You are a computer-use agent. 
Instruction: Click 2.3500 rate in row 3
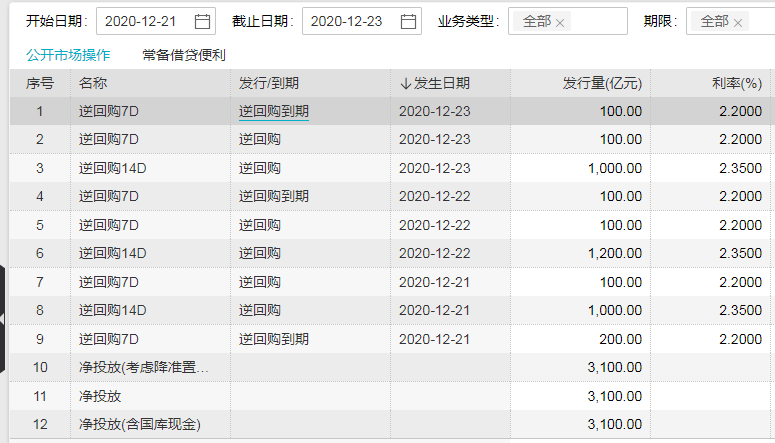point(740,168)
